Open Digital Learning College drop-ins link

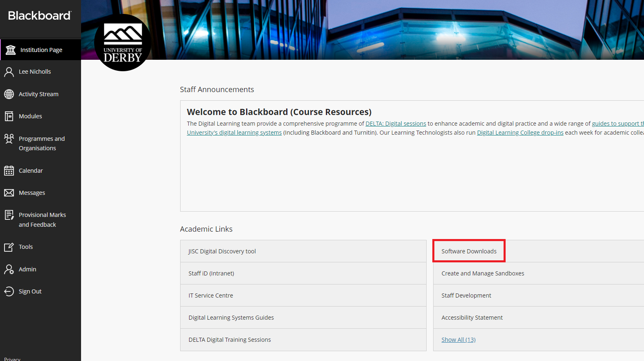click(520, 133)
